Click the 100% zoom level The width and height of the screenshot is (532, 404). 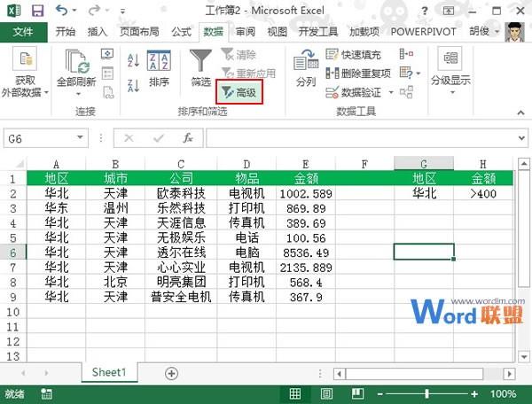[x=503, y=394]
